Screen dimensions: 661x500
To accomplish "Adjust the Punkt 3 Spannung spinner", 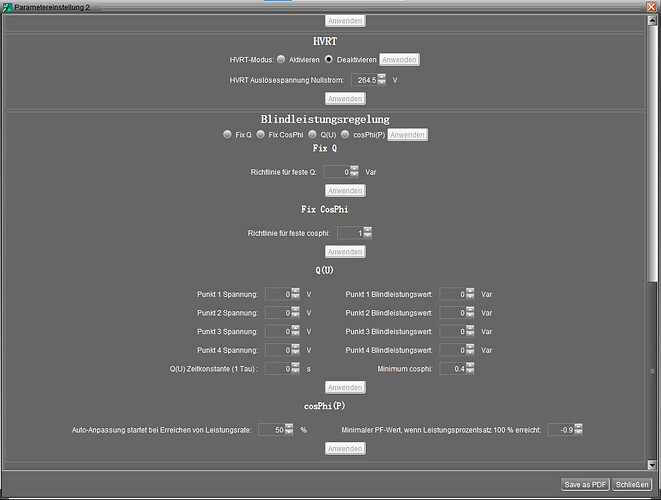I will tap(296, 331).
